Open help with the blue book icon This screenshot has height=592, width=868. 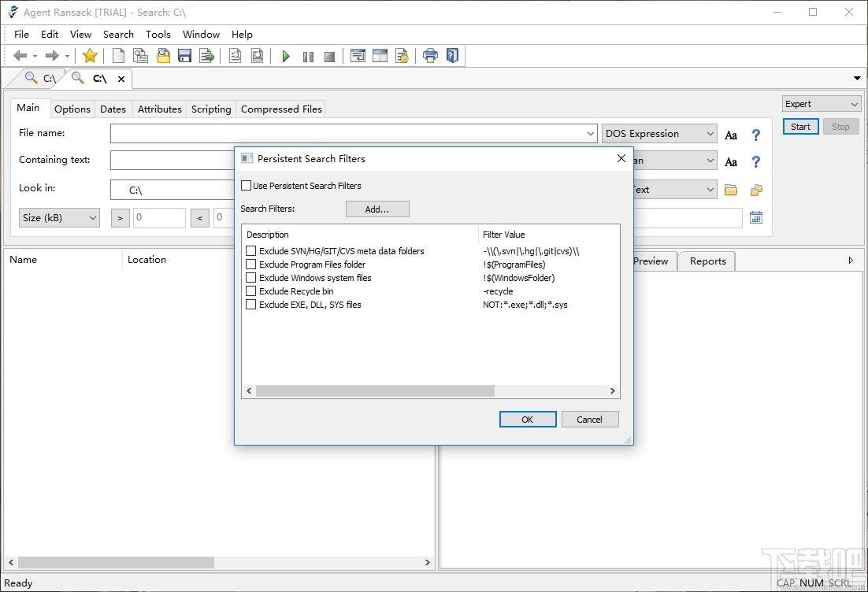click(452, 55)
